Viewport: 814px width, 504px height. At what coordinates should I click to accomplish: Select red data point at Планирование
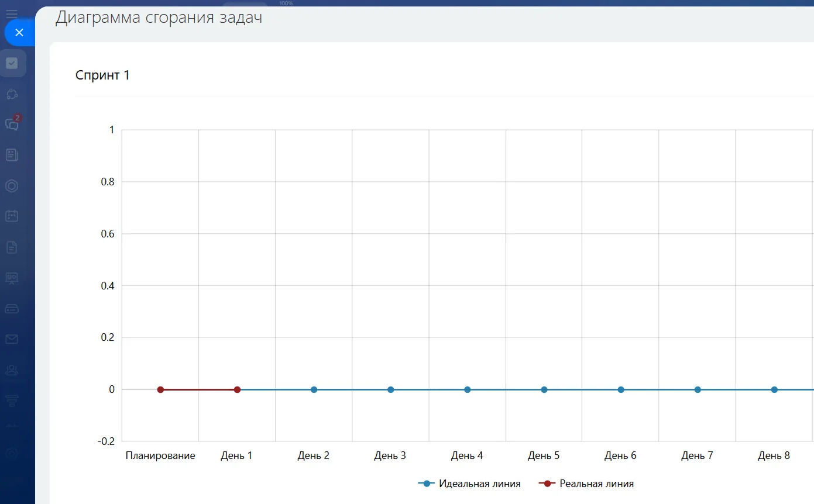pos(160,389)
